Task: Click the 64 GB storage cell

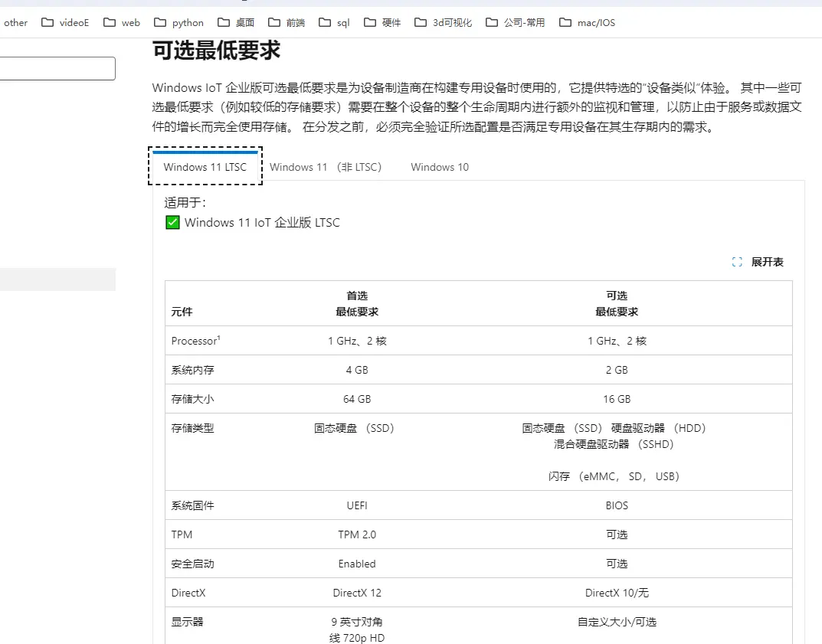Action: click(x=357, y=399)
